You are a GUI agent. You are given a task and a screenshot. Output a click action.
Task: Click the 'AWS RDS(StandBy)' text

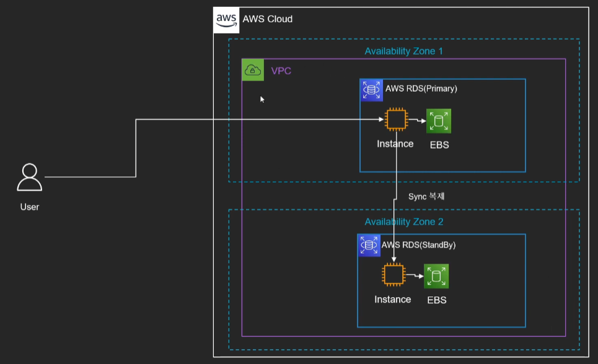(418, 245)
